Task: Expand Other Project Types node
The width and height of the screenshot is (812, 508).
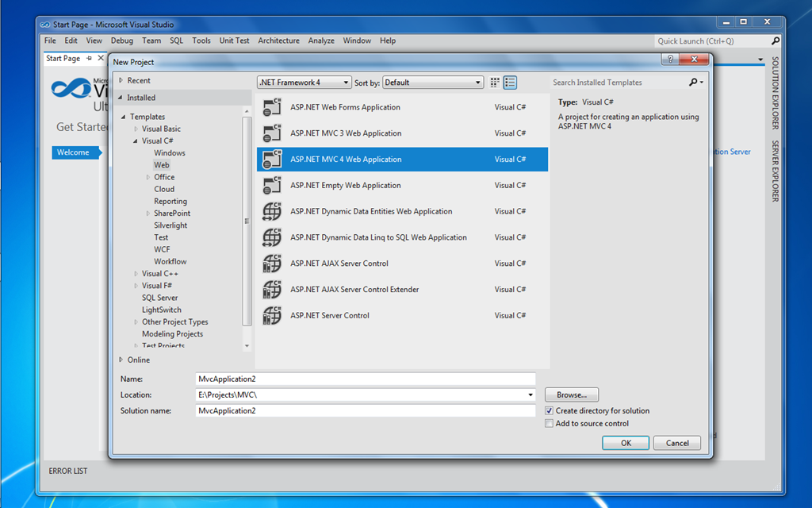Action: 136,322
